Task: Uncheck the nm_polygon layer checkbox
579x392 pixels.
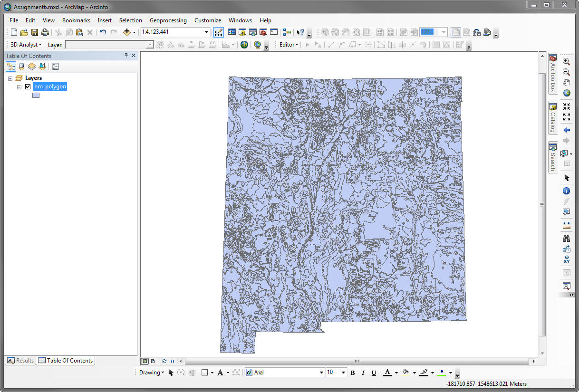Action: (x=28, y=87)
